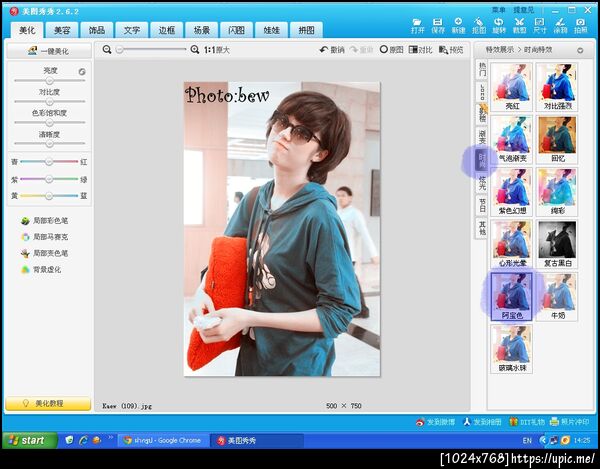
Task: Click the 清晰度 sharpness slider handle
Action: pyautogui.click(x=49, y=144)
